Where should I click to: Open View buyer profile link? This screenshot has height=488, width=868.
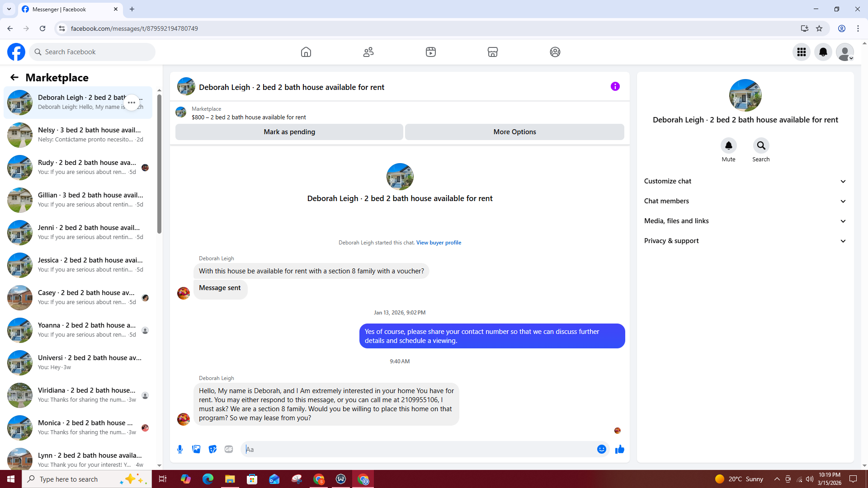click(x=439, y=243)
